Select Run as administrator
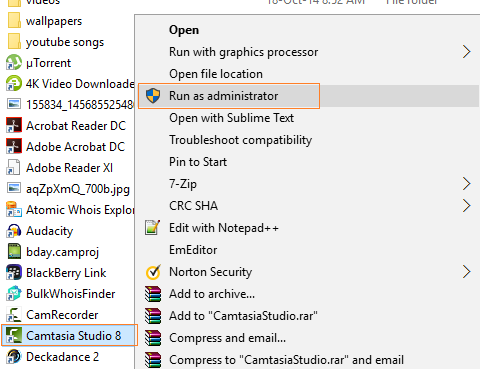The width and height of the screenshot is (480, 369). (224, 96)
